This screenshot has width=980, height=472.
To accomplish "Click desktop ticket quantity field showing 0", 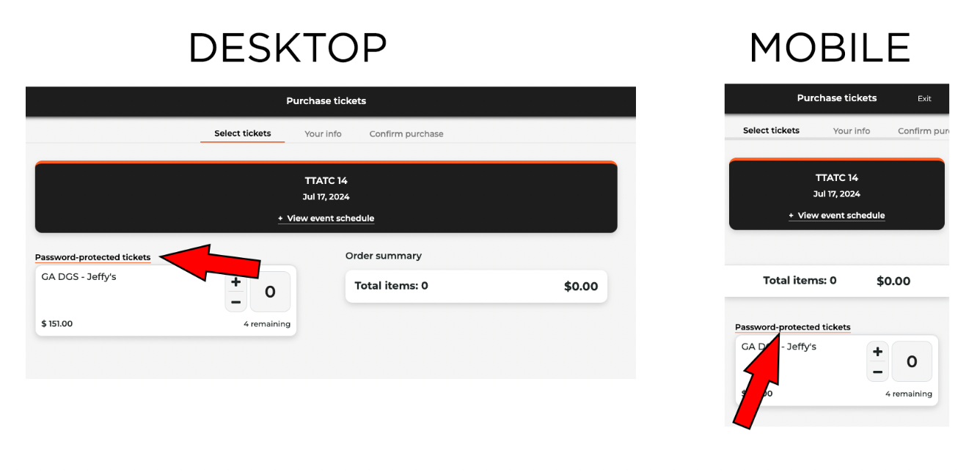I will (270, 292).
